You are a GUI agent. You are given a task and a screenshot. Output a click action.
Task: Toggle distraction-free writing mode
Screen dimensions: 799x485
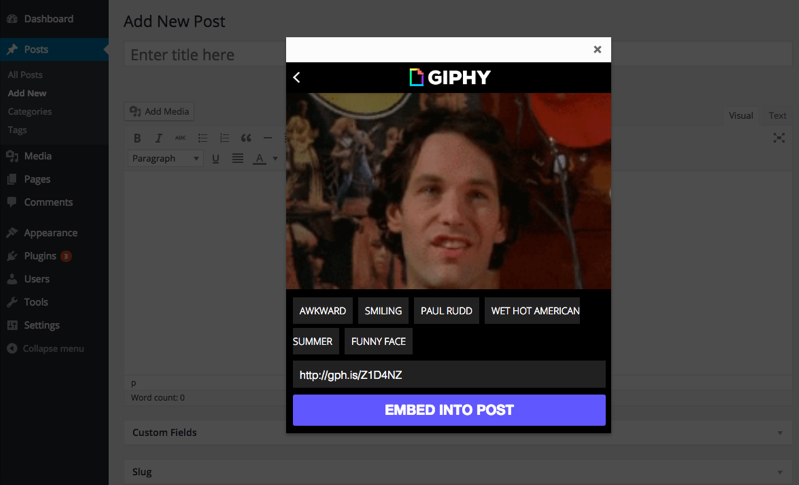779,138
